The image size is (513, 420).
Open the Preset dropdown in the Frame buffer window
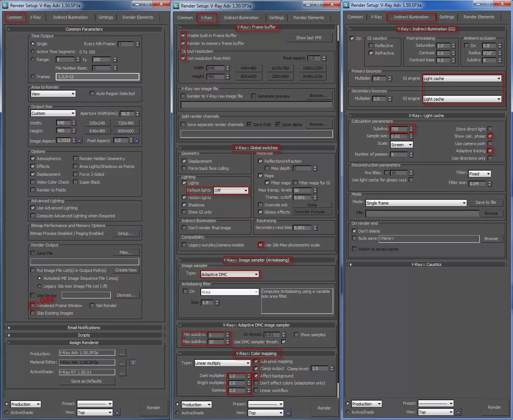(266, 404)
